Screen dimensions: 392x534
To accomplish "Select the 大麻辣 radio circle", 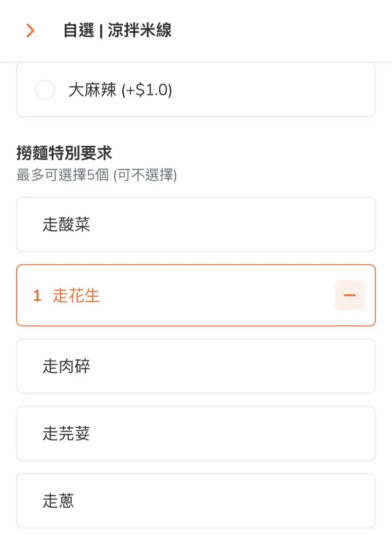I will (x=45, y=90).
